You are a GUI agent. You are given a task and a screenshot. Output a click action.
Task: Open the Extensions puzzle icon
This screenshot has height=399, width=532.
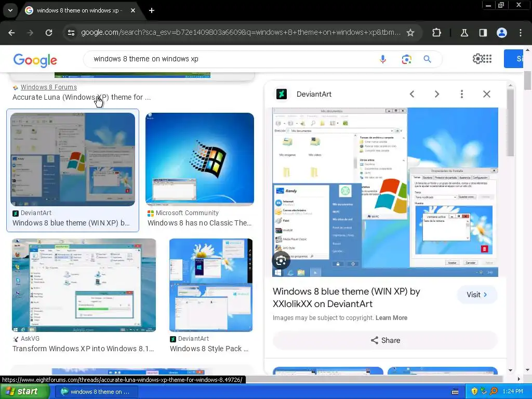click(436, 33)
